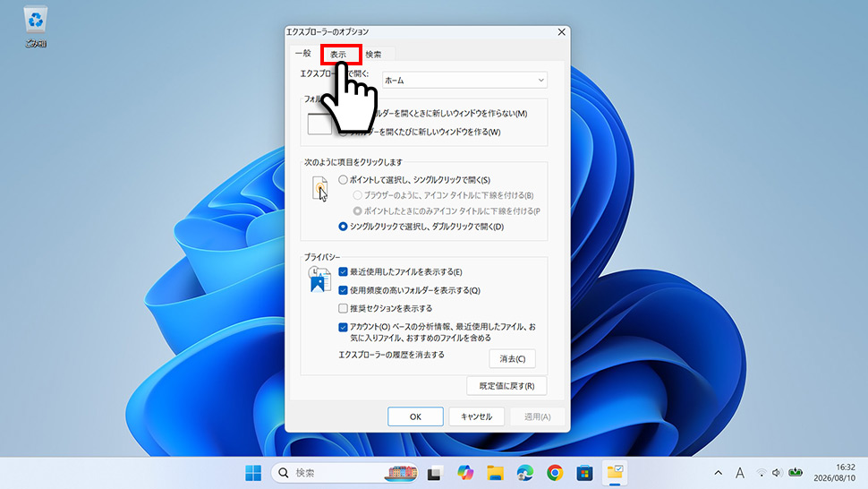Click the search highlight picture in search box
Image resolution: width=868 pixels, height=489 pixels.
(x=403, y=473)
